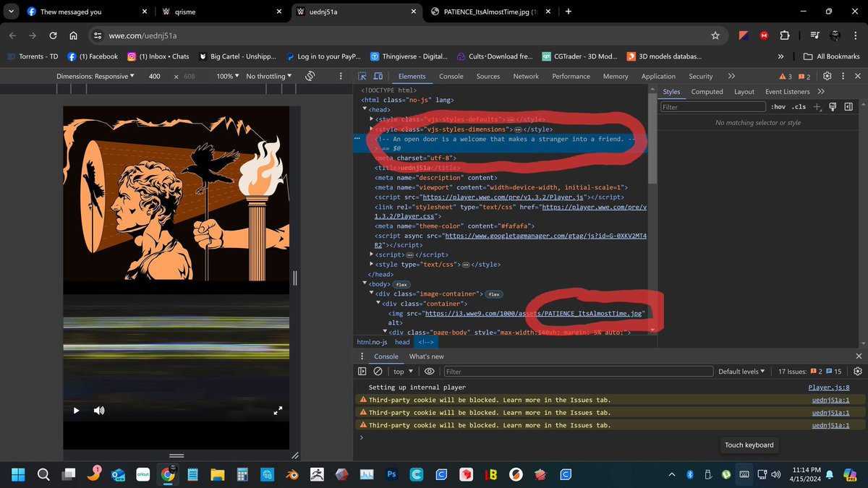
Task: Open the Thingiverse bookmark
Action: 409,56
